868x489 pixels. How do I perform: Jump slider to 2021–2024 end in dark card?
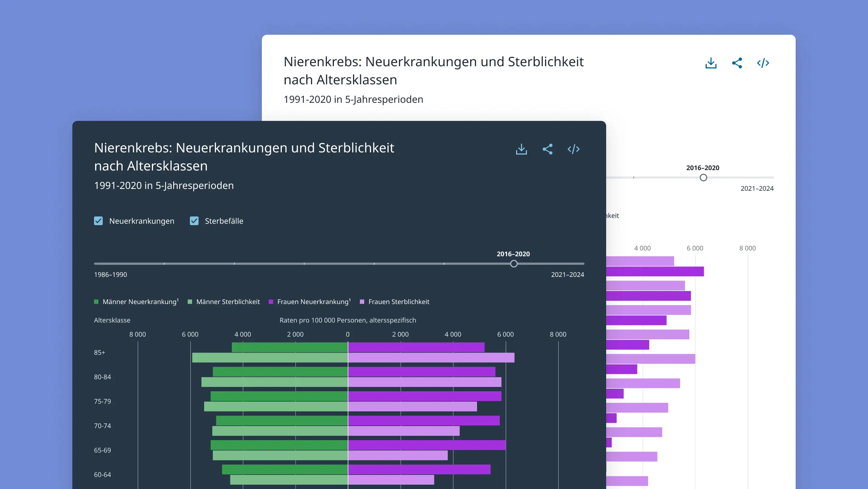567,274
